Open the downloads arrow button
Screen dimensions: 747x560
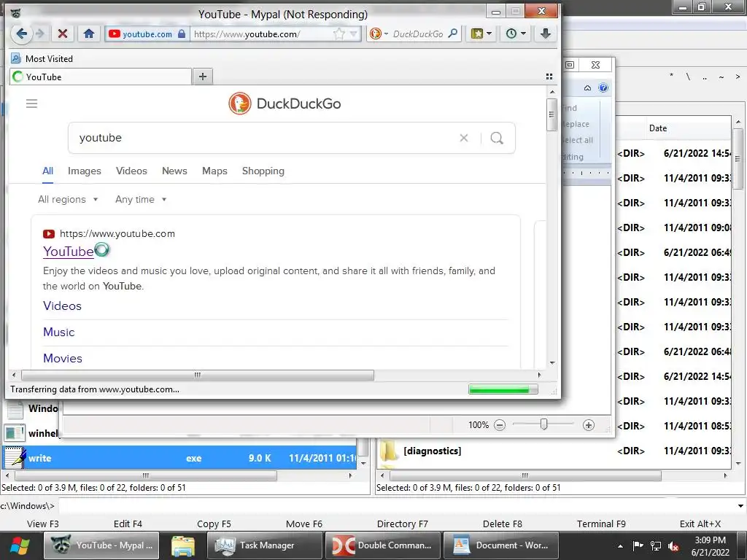546,34
